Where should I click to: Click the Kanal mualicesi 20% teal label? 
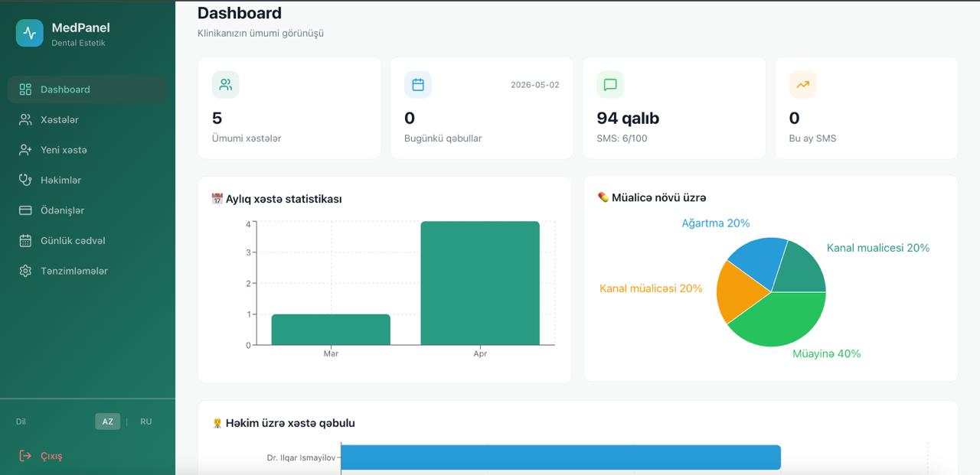(x=878, y=248)
